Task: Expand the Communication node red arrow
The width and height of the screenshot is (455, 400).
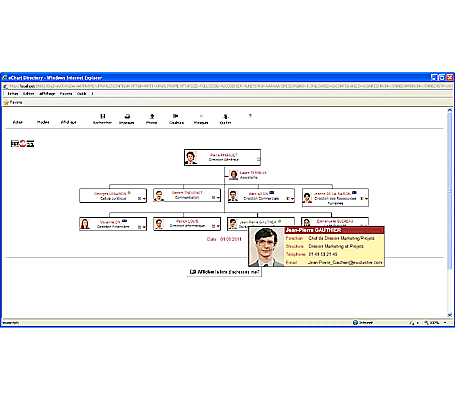Action: tap(218, 198)
